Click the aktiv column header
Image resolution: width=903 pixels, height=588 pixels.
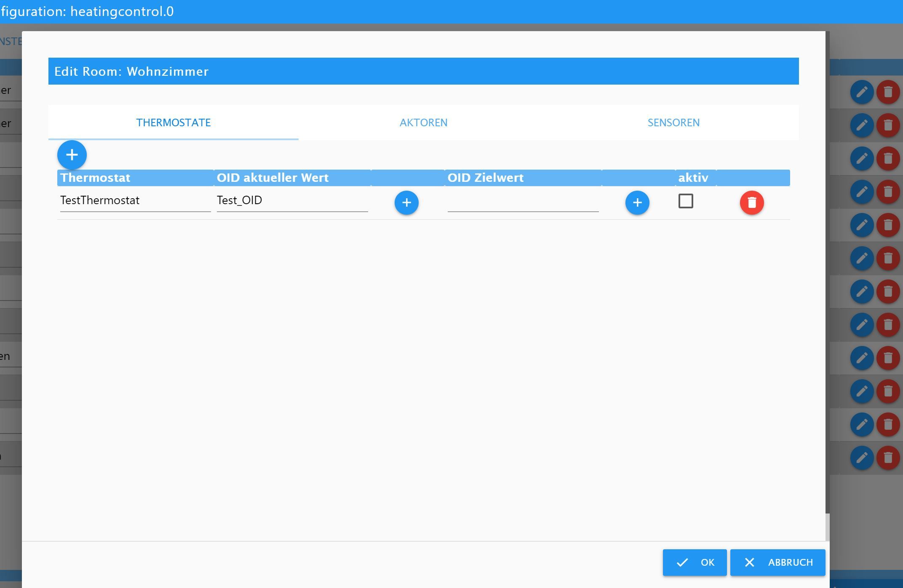(696, 178)
